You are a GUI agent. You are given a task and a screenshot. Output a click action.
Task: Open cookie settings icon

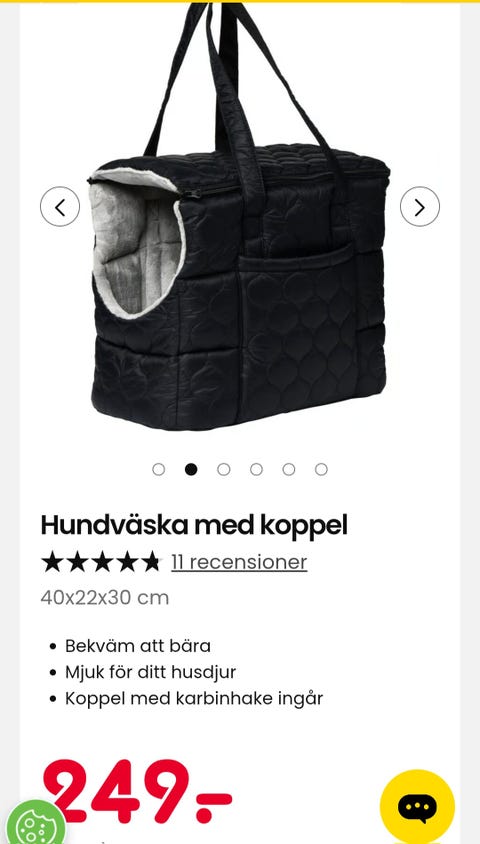tap(32, 823)
